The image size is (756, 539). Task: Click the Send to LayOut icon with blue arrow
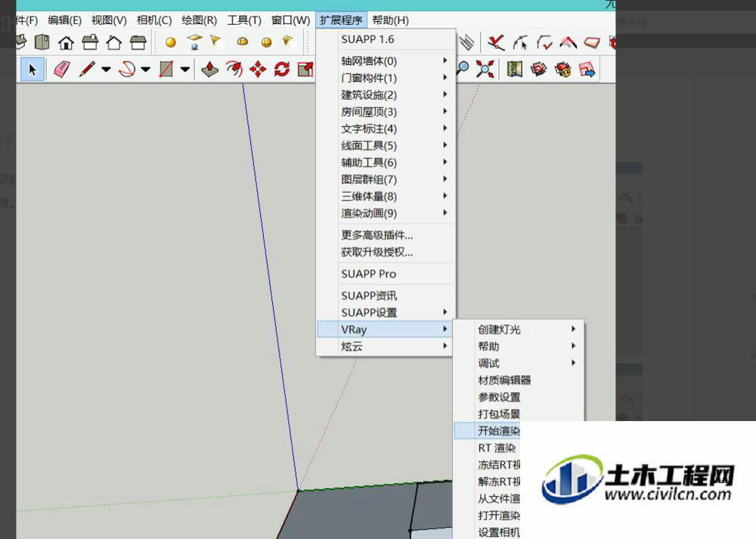tap(587, 70)
